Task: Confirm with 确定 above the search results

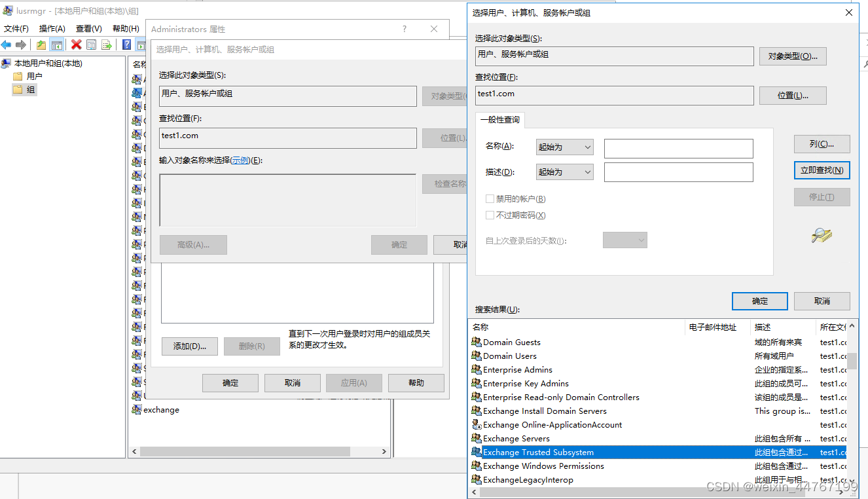Action: (760, 301)
